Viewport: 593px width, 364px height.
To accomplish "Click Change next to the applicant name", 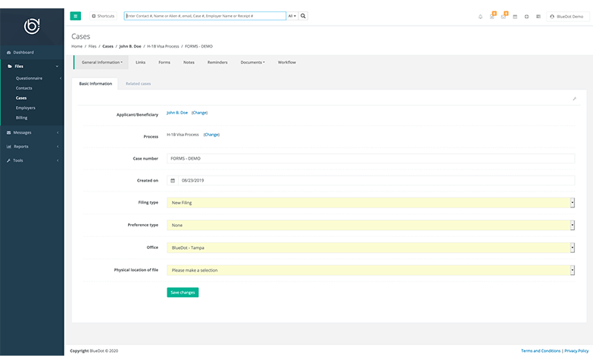I will click(x=199, y=113).
